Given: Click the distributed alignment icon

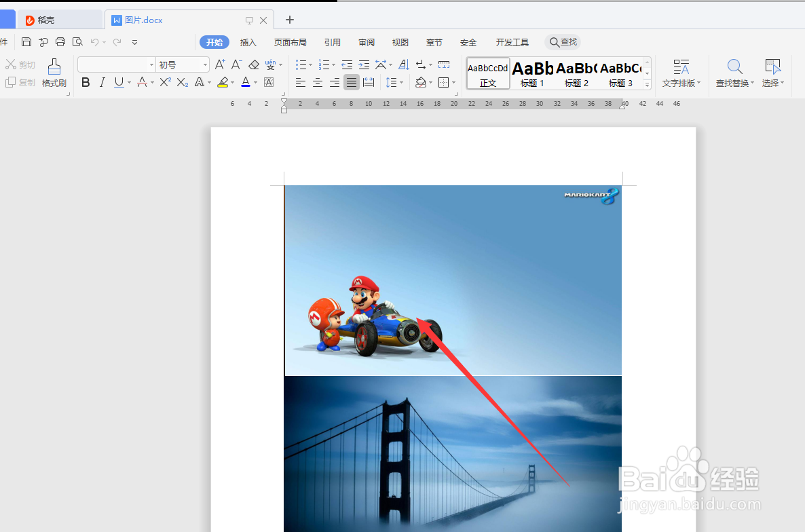Looking at the screenshot, I should [x=369, y=82].
